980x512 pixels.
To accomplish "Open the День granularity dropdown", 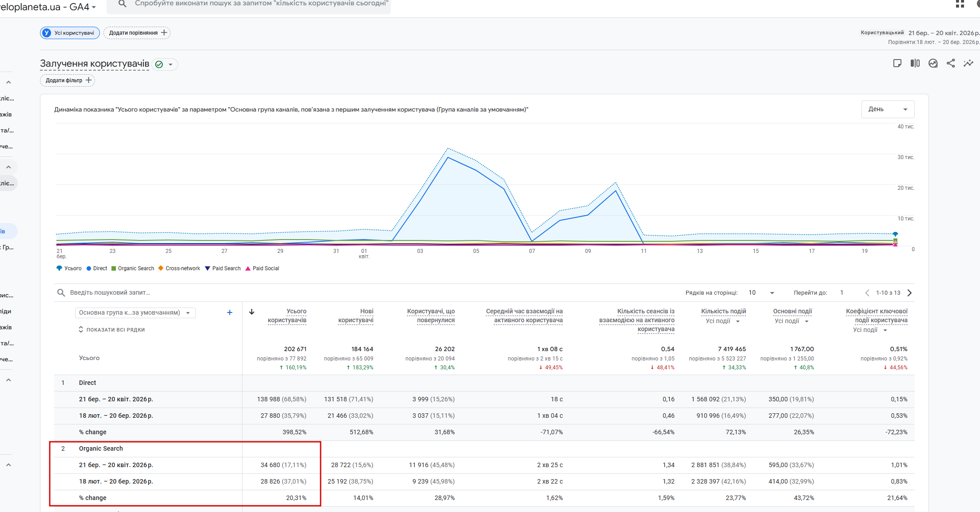I will [x=888, y=109].
